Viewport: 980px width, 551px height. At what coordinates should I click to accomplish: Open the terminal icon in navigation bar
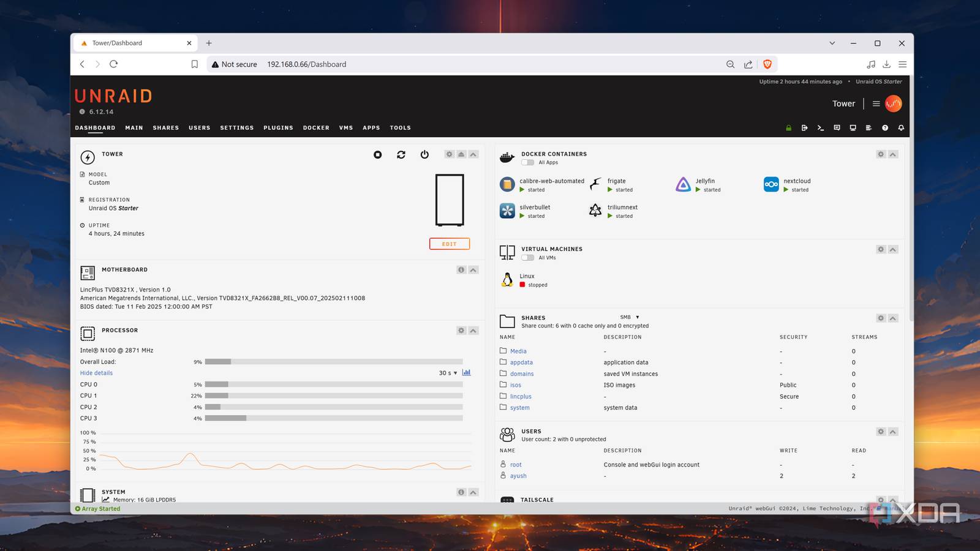click(821, 128)
